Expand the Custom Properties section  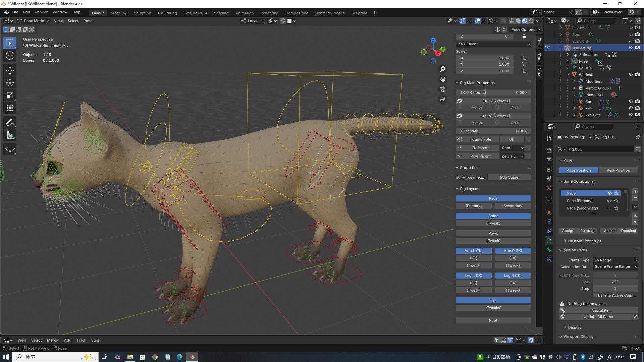pyautogui.click(x=584, y=241)
